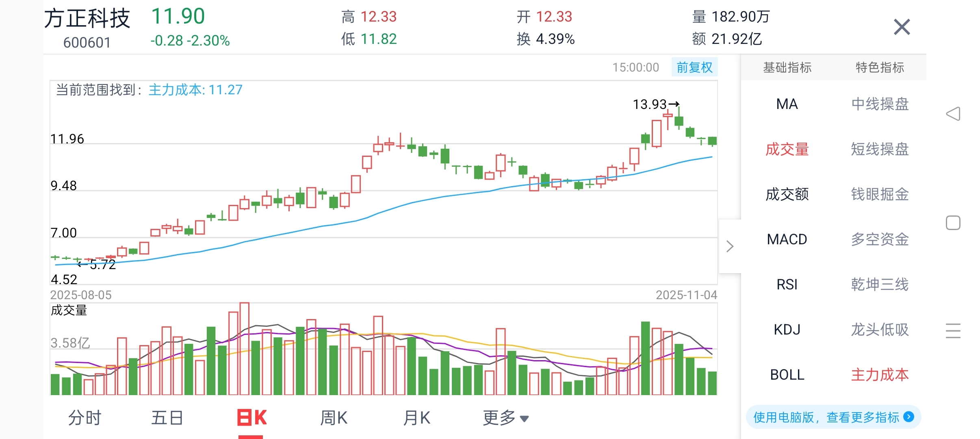Switch to 分时 chart tab
Screen dimensions: 980x439
pyautogui.click(x=85, y=418)
